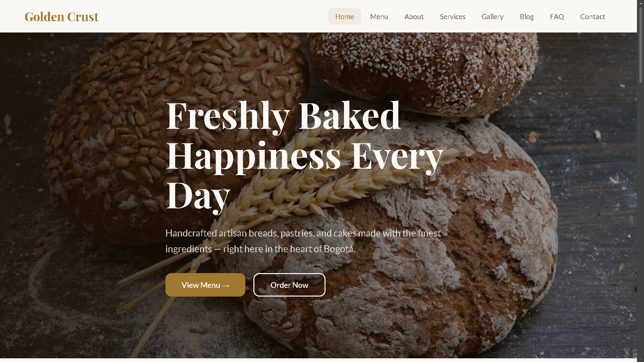Open the About page link
644x362 pixels.
click(414, 16)
